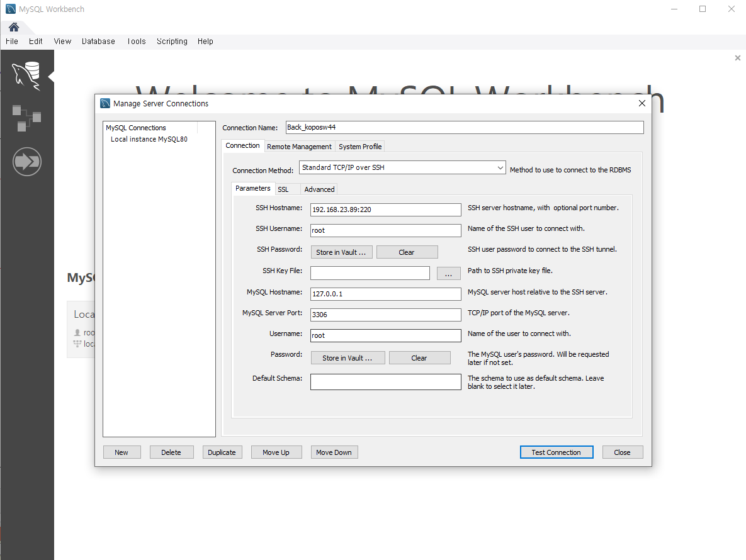This screenshot has height=560, width=746.
Task: Click the SSH Hostname field
Action: (x=385, y=210)
